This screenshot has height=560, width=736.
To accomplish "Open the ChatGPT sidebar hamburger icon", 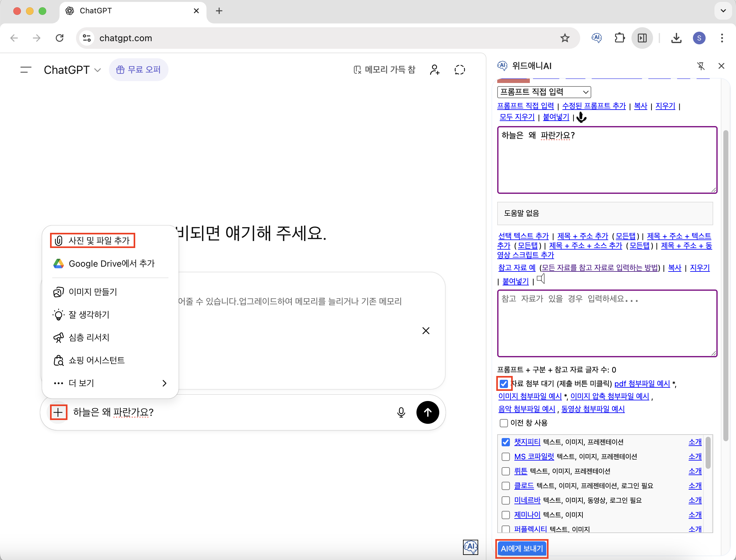I will click(x=26, y=70).
